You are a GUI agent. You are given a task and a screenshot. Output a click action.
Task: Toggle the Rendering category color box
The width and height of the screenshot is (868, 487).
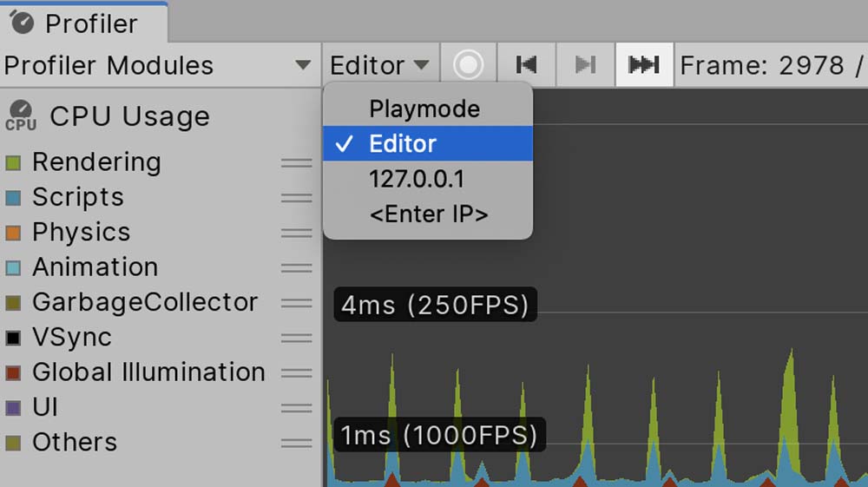point(13,163)
